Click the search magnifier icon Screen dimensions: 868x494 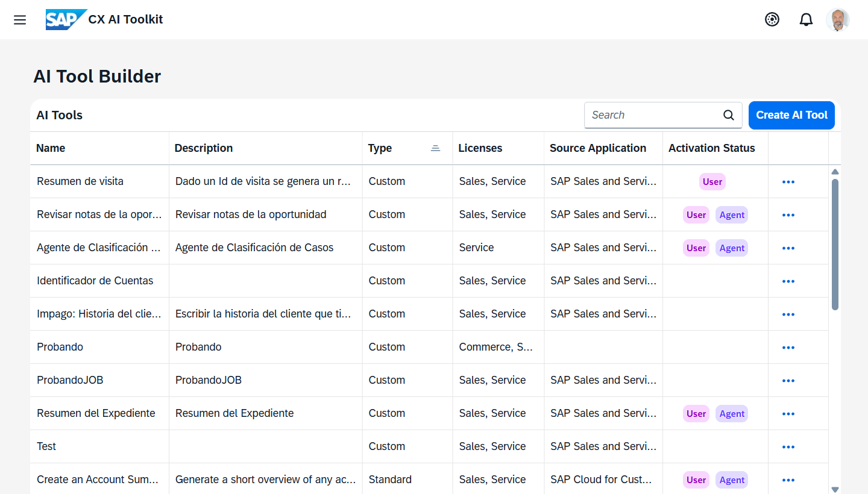728,115
